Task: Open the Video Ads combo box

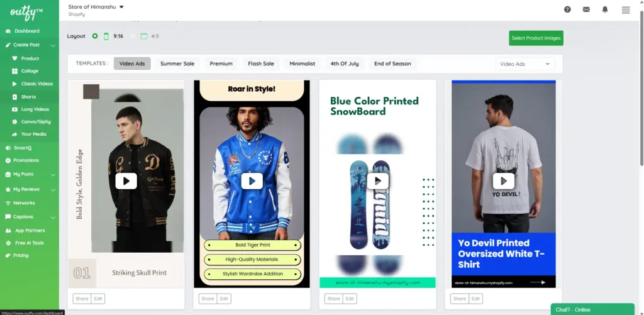Action: (524, 64)
